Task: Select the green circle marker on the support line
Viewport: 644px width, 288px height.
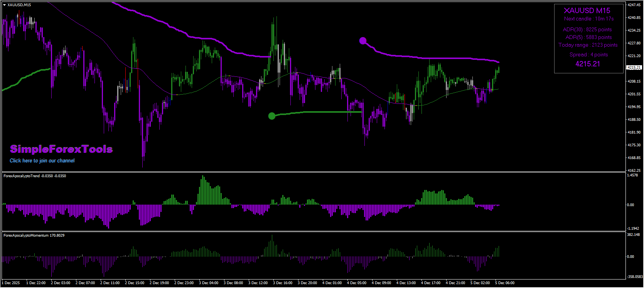Action: 272,116
